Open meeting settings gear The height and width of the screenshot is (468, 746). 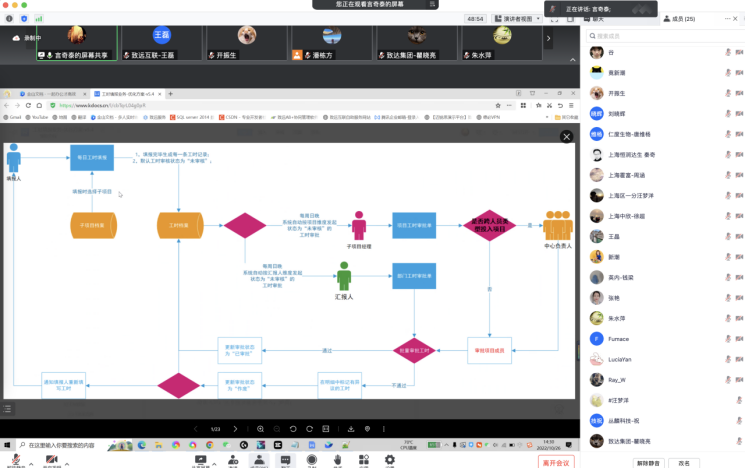point(390,460)
